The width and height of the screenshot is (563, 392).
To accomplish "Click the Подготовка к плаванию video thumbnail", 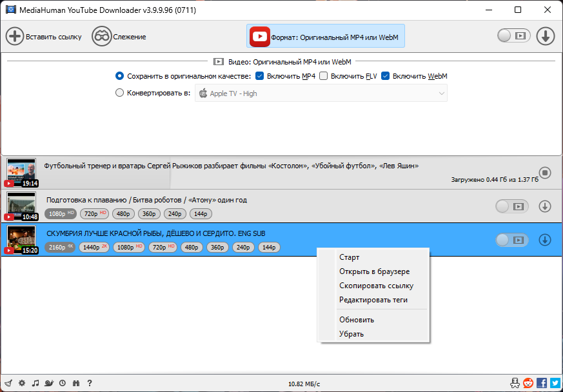I will pyautogui.click(x=21, y=206).
